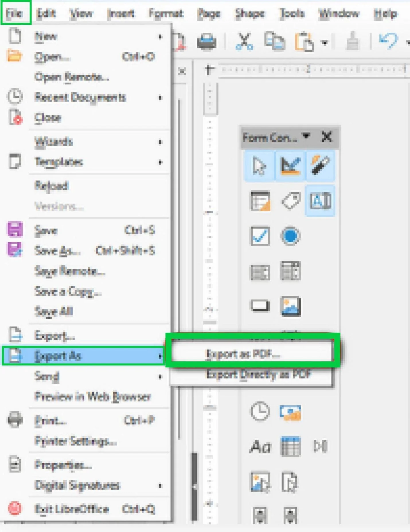The image size is (410, 532).
Task: Open the Page menu
Action: click(x=209, y=14)
